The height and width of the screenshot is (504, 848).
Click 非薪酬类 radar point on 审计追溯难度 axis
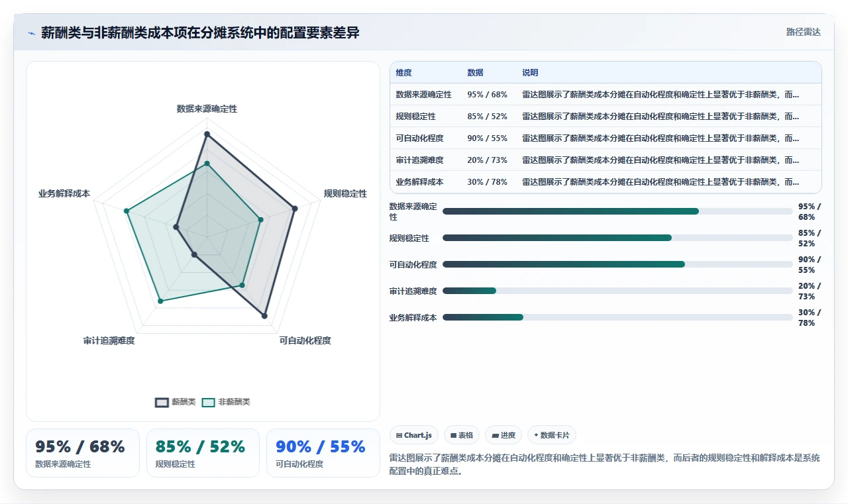click(x=160, y=301)
